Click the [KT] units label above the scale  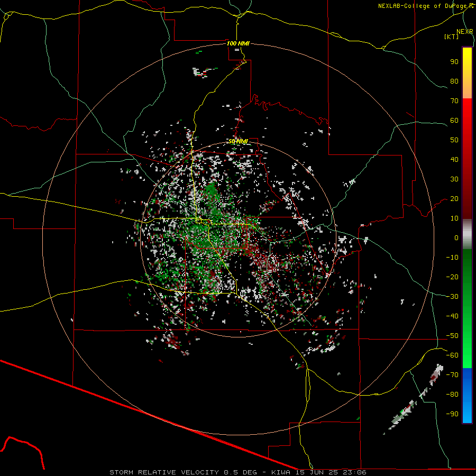(452, 36)
